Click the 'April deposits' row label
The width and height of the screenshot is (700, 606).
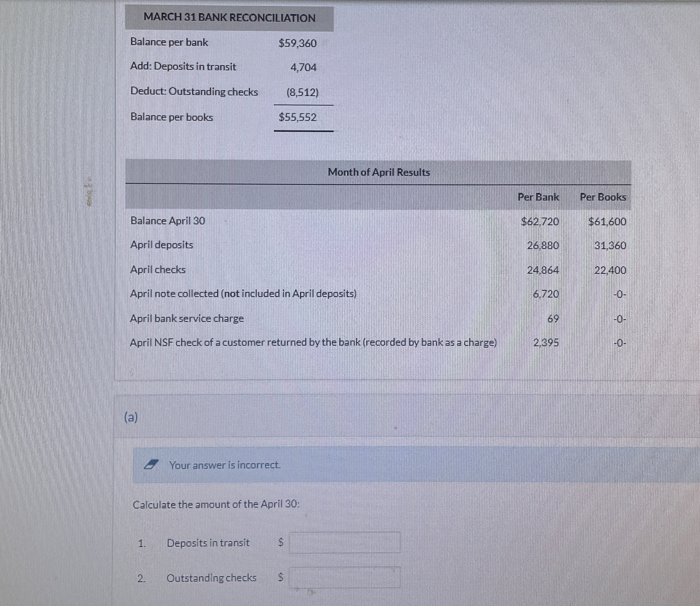click(162, 245)
